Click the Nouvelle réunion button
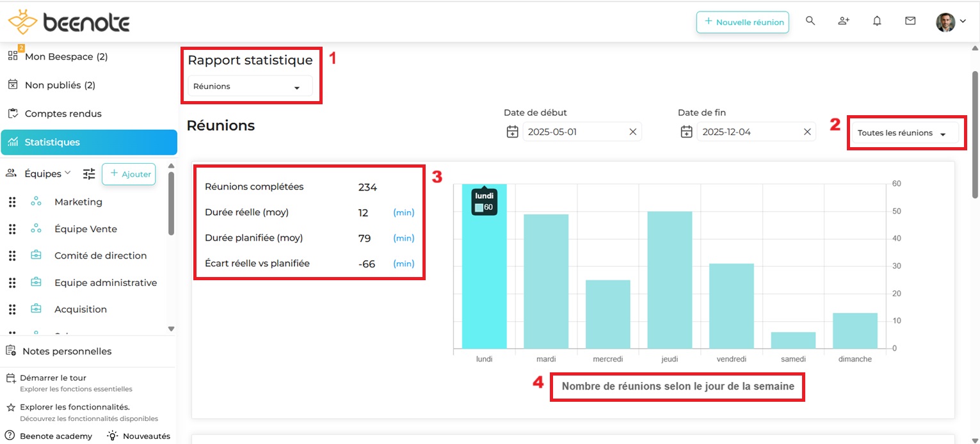The height and width of the screenshot is (444, 980). point(743,22)
